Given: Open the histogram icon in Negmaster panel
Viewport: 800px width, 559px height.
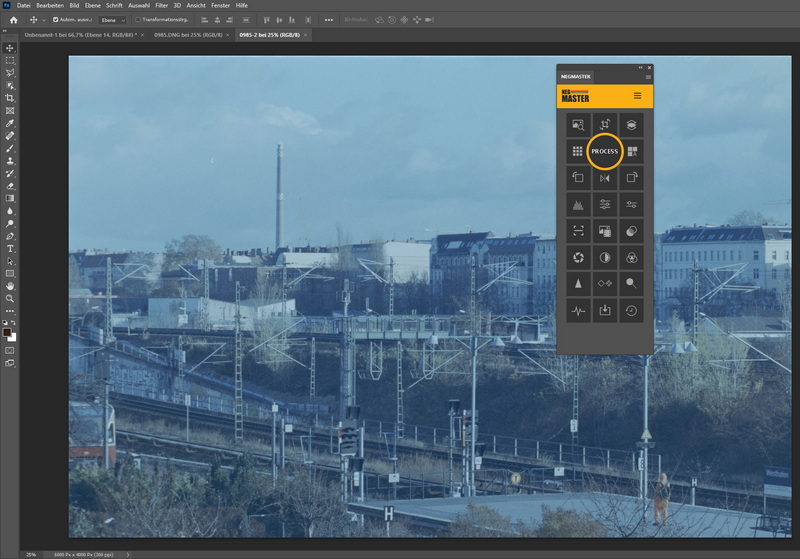Looking at the screenshot, I should pos(577,205).
